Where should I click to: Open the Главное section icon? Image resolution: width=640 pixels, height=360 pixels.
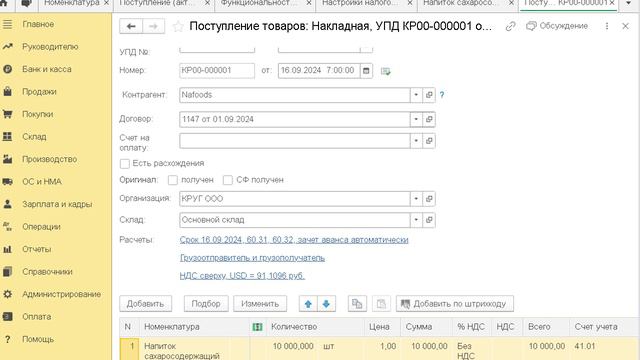coord(7,24)
